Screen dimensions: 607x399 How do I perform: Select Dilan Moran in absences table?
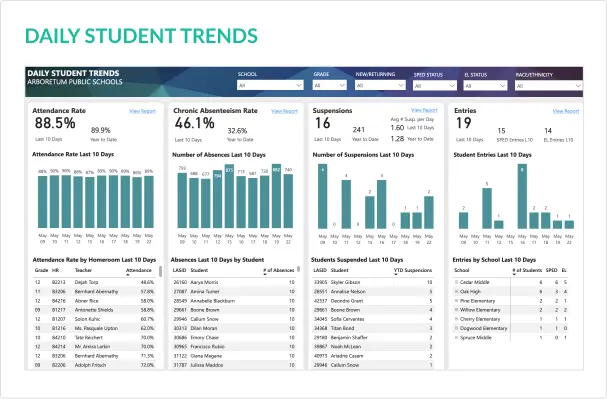tap(233, 328)
